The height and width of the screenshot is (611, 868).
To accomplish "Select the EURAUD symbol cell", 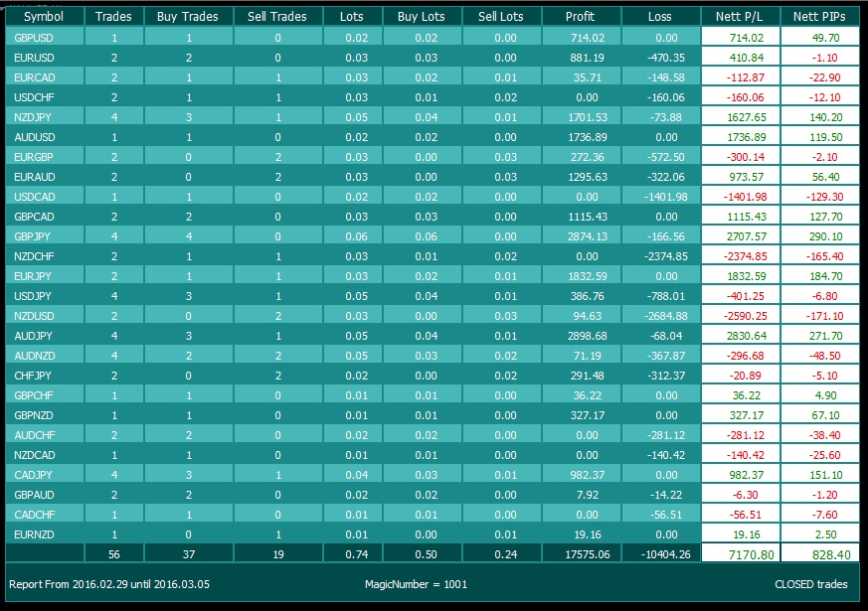I will 45,177.
